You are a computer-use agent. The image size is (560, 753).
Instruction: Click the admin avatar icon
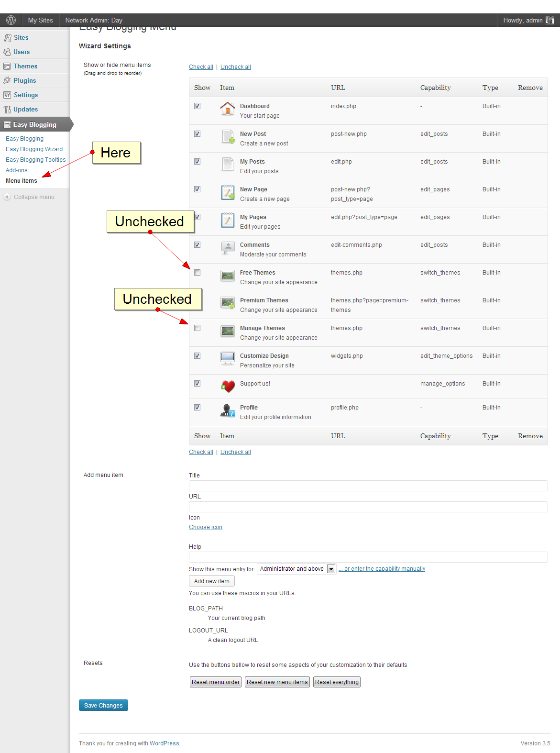point(550,20)
